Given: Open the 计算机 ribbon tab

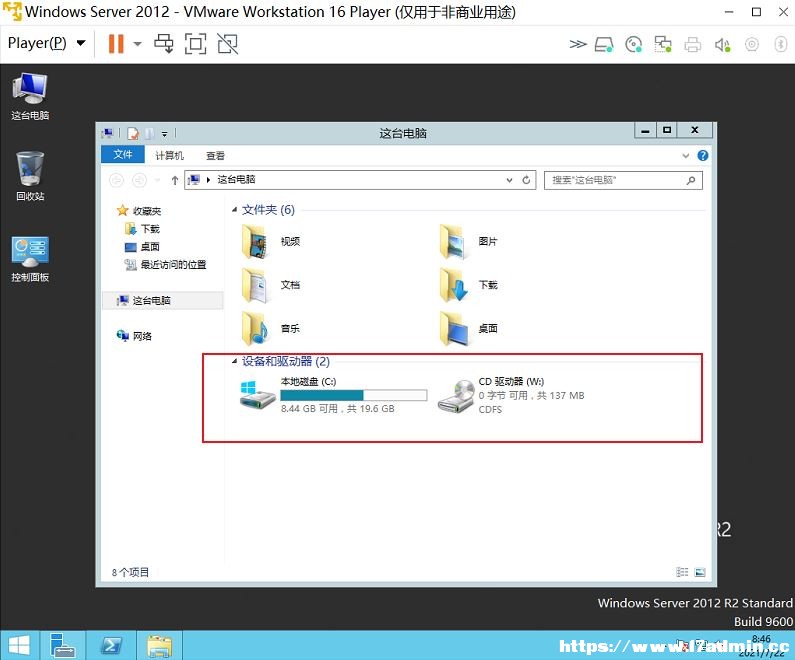Looking at the screenshot, I should click(169, 155).
